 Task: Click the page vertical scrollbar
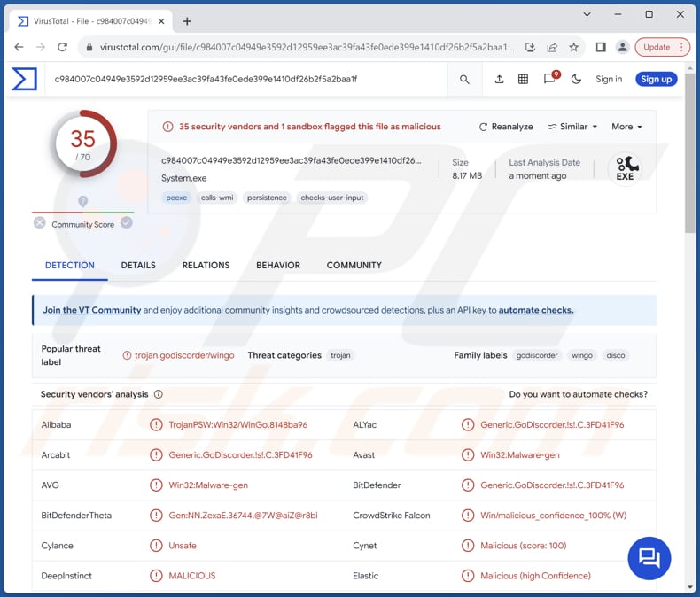pos(689,151)
